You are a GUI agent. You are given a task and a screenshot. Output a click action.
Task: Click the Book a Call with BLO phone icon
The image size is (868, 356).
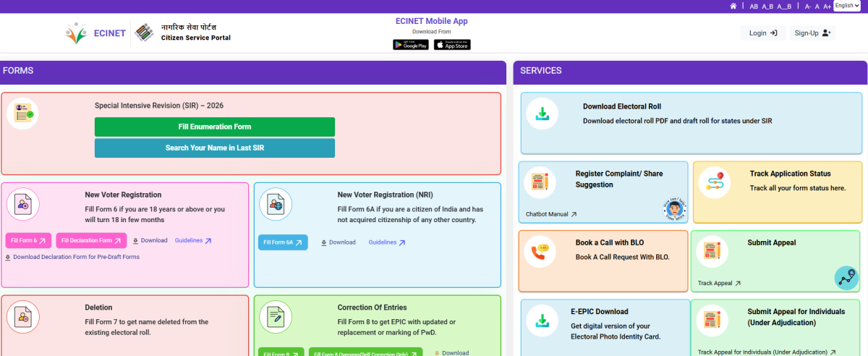tap(540, 251)
